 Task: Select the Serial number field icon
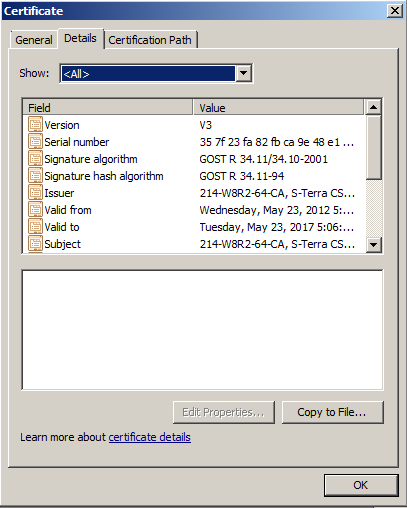point(35,142)
